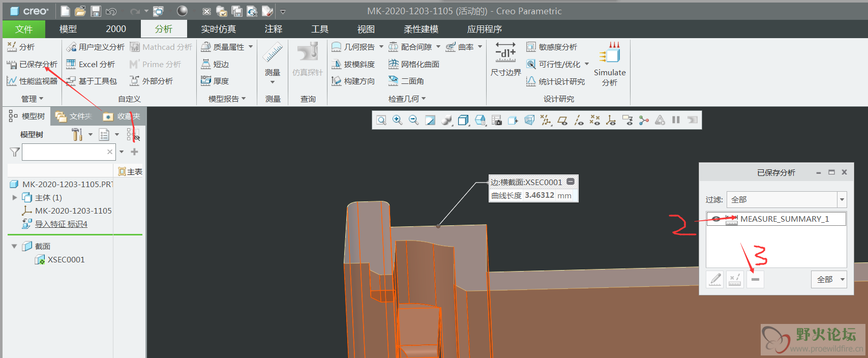Toggle visibility of MEASURE_SUMMARY_1

716,219
